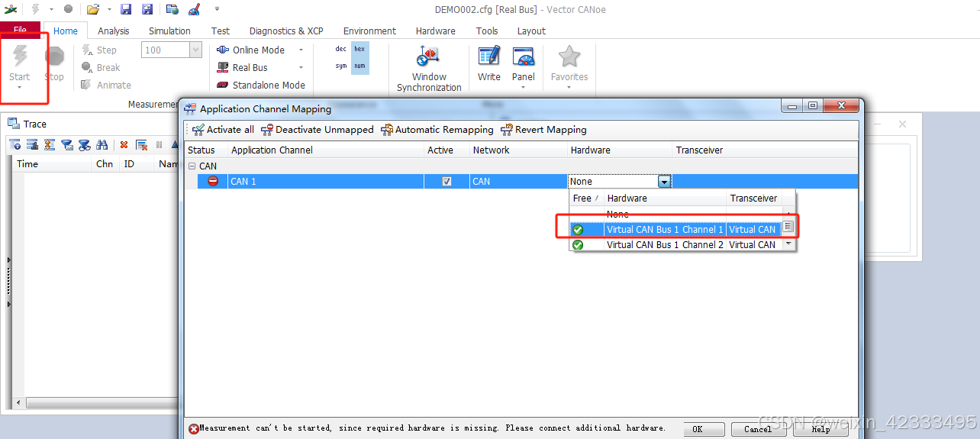Select Standalone Mode option
The image size is (980, 439).
click(x=260, y=86)
